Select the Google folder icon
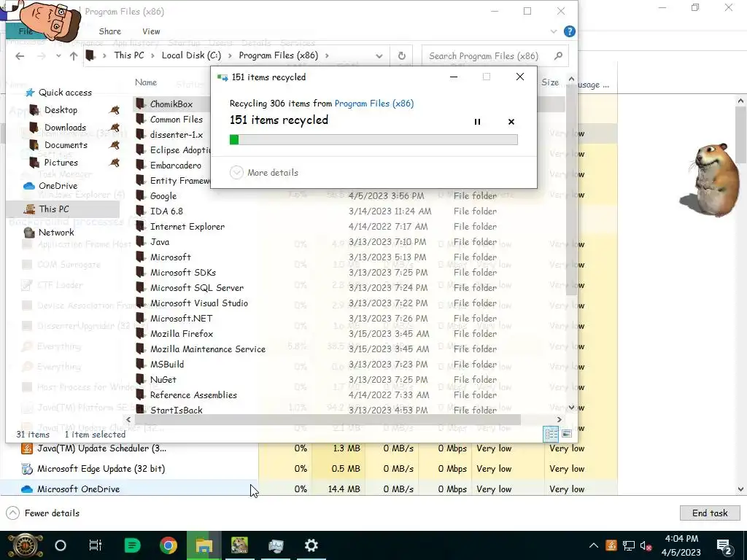Screen dimensions: 747x560 coord(141,195)
